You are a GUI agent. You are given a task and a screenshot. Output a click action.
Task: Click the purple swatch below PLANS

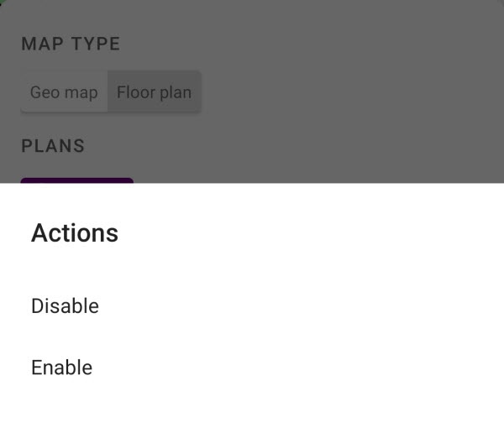pos(76,180)
